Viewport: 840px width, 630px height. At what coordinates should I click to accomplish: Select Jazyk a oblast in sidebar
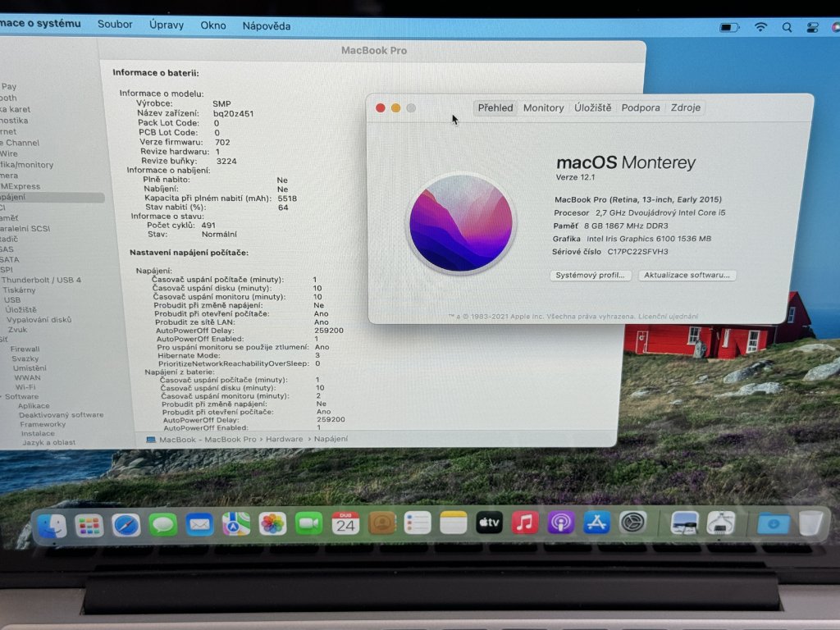click(x=48, y=442)
